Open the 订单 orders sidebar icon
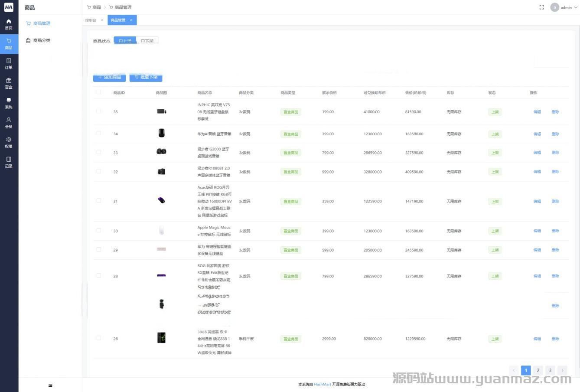 [9, 63]
